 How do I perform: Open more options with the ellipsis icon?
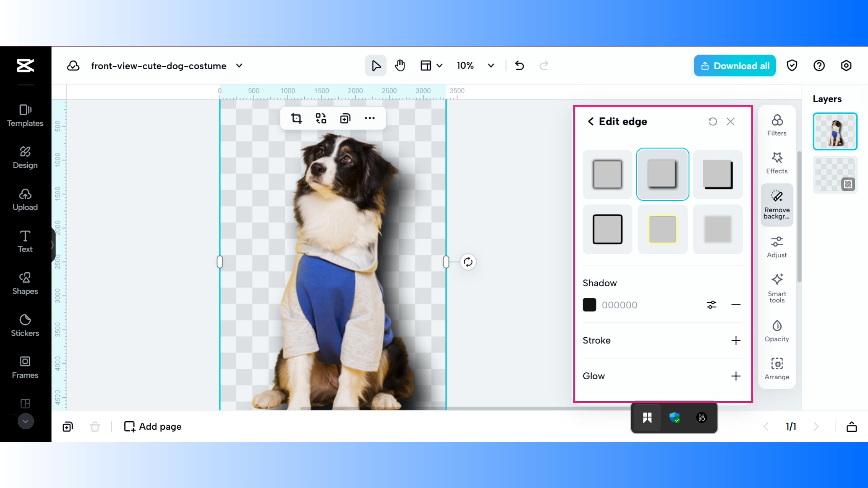pyautogui.click(x=370, y=118)
